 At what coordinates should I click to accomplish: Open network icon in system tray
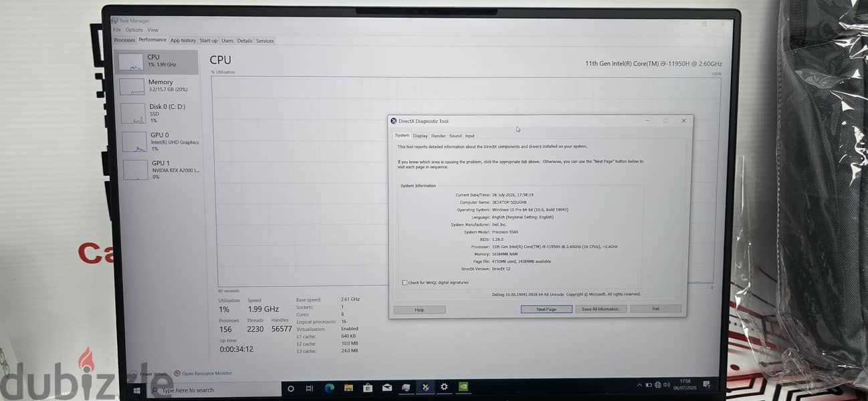pyautogui.click(x=657, y=385)
